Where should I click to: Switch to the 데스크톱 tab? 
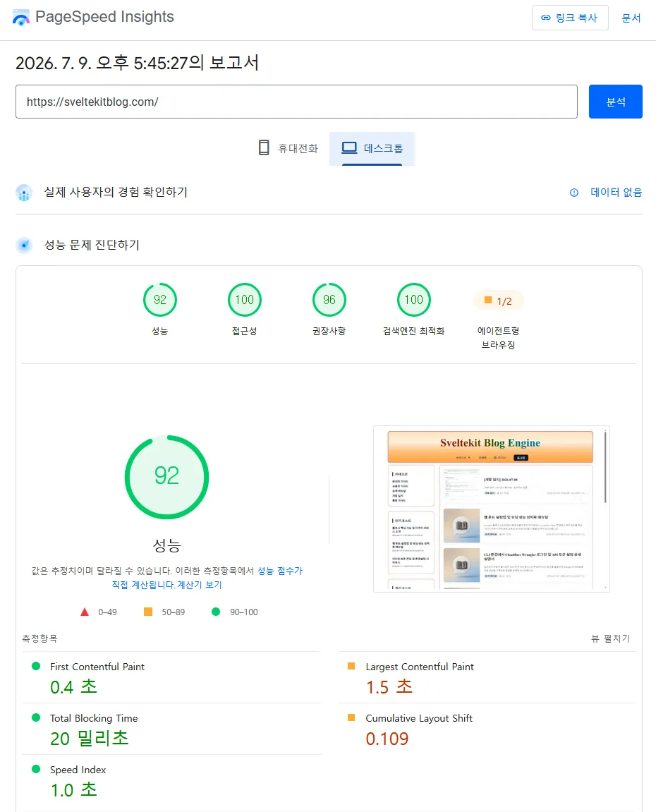(x=372, y=149)
